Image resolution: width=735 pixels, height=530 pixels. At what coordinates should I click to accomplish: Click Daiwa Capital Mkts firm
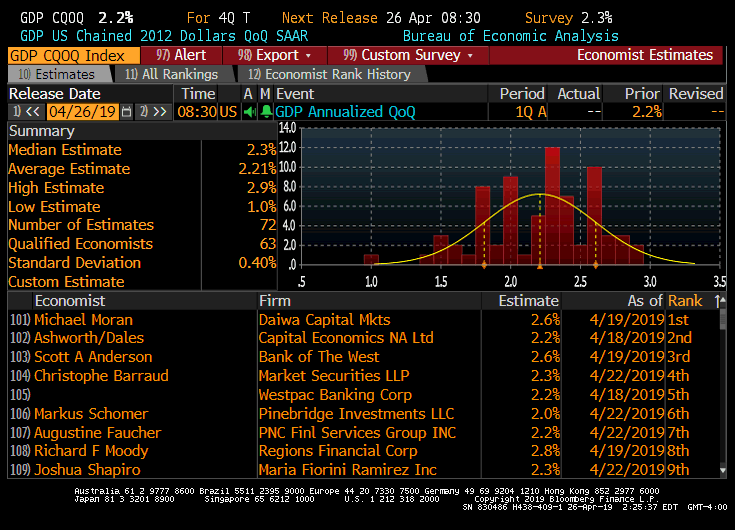coord(324,320)
